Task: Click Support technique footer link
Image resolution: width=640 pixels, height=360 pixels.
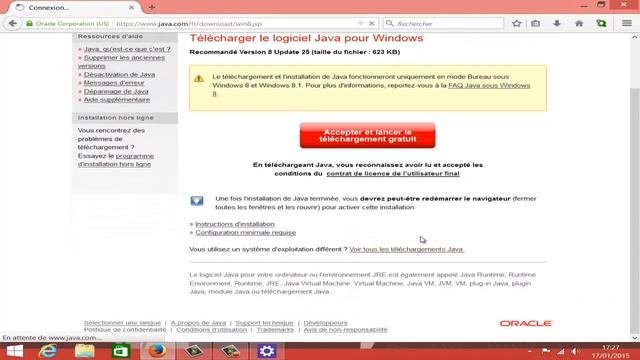Action: point(264,323)
